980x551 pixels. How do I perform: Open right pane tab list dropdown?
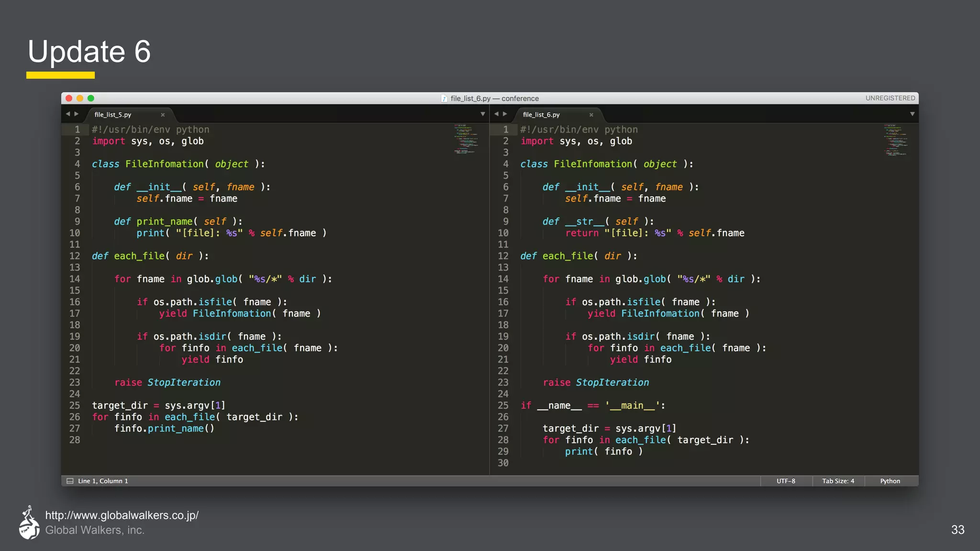pyautogui.click(x=912, y=114)
